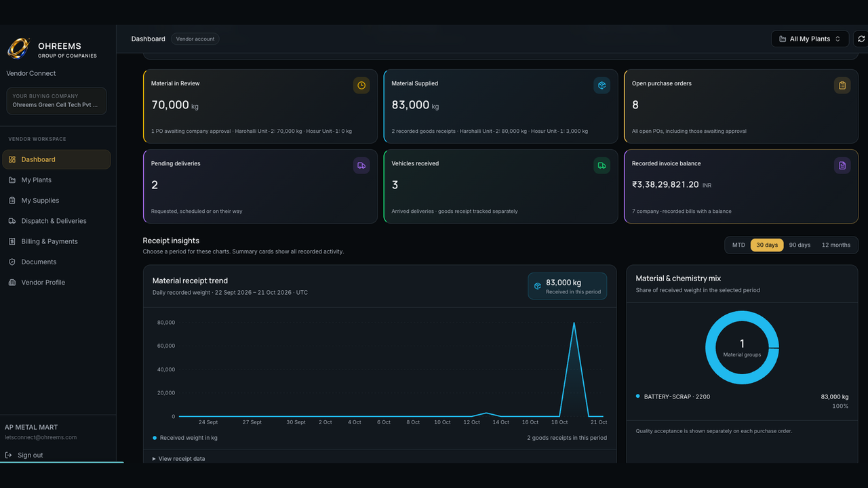Screen dimensions: 868x488
Task: Open the All My Plants dropdown
Action: (810, 39)
